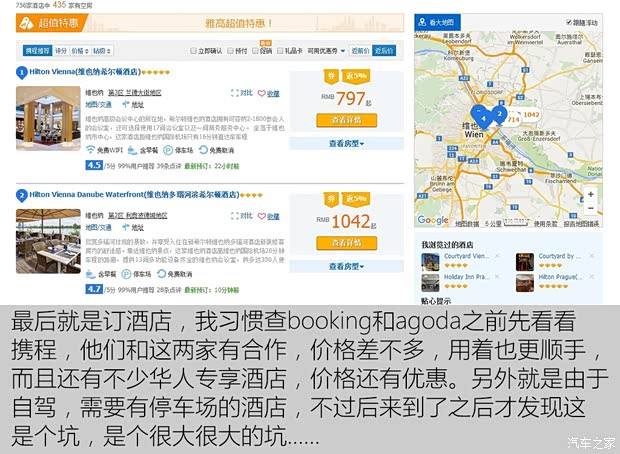Screen dimensions: 620x454
Task: Open Danube Waterfront terrace photo thumbnail
Action: pos(48,241)
